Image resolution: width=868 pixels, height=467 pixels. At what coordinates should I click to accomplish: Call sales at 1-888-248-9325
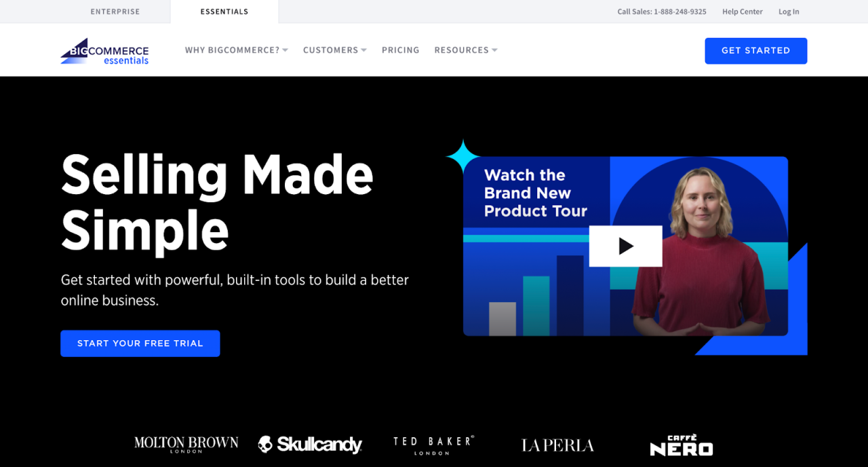[x=661, y=11]
